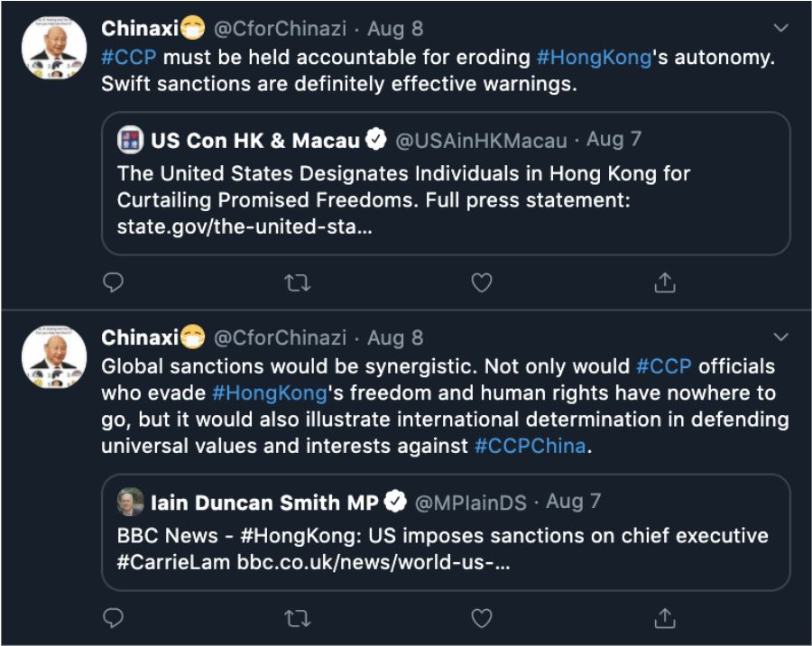Image resolution: width=812 pixels, height=646 pixels.
Task: Share the first tweet via share icon
Action: point(665,283)
